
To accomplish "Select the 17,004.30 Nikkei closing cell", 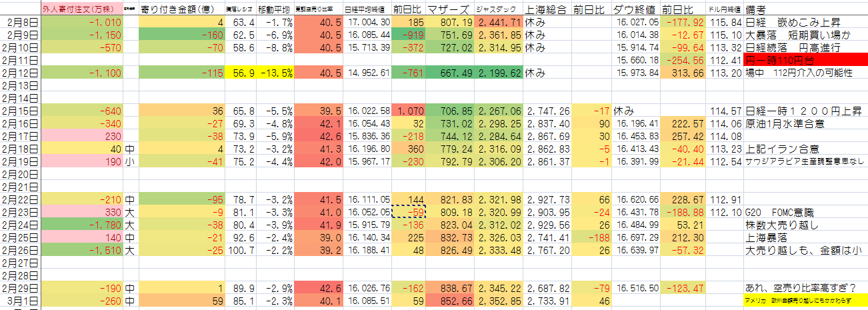I will coord(366,23).
